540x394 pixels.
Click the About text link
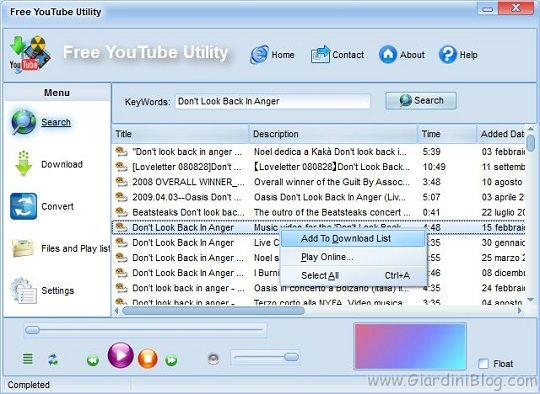coord(412,55)
